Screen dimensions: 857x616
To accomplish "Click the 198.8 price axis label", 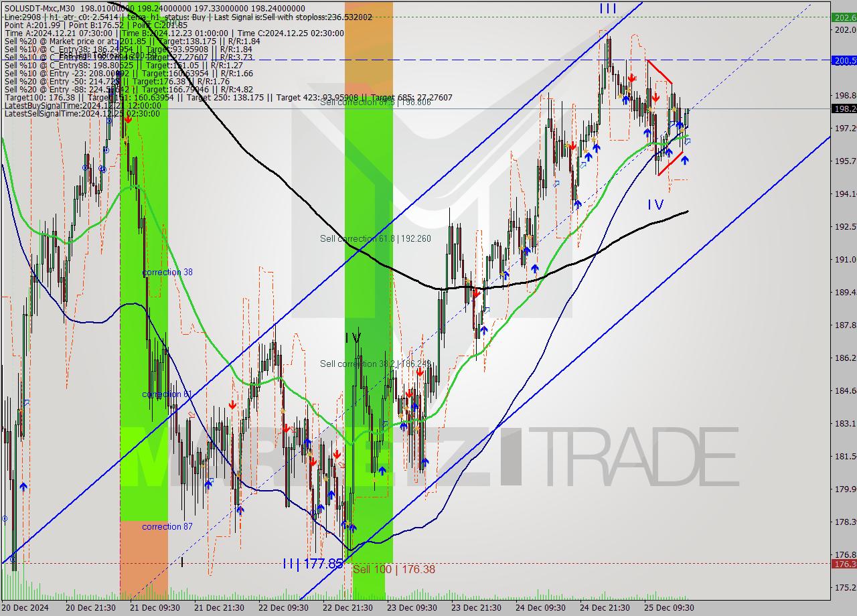I will [x=844, y=95].
